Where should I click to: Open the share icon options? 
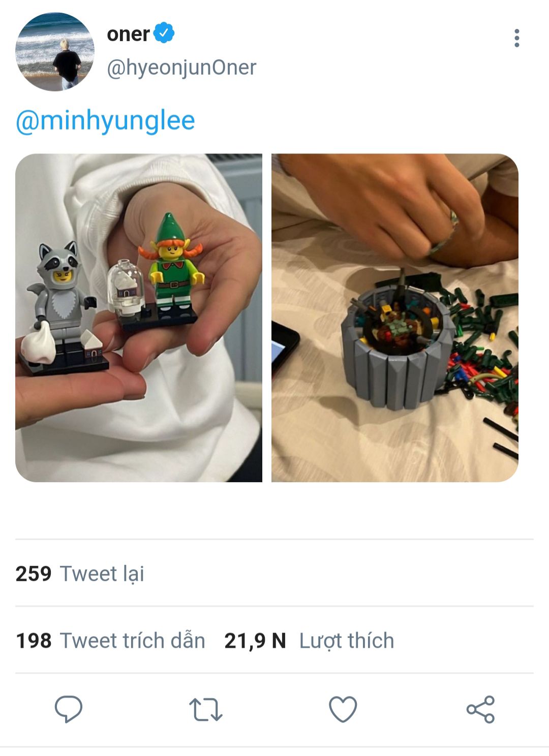[480, 709]
